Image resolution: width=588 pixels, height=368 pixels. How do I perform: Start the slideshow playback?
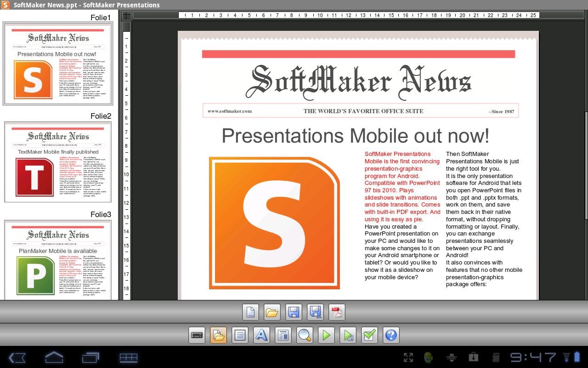point(326,335)
